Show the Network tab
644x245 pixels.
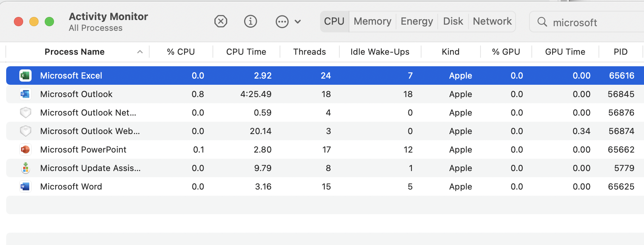pyautogui.click(x=492, y=21)
